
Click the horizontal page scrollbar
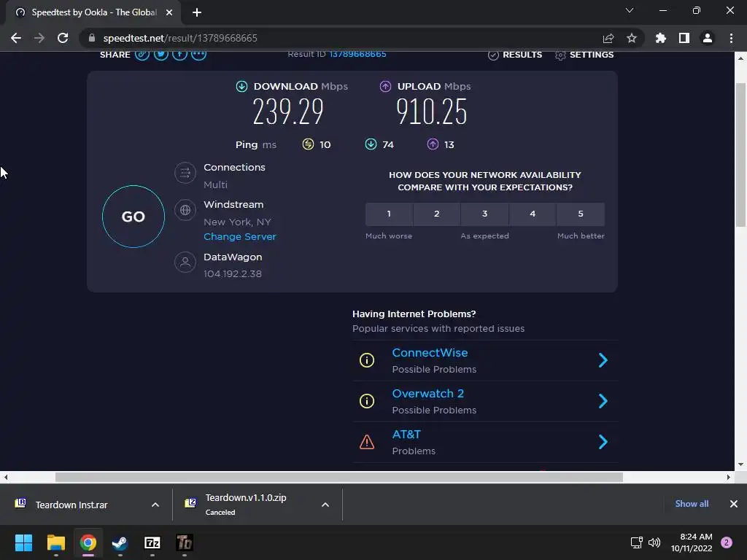(338, 477)
